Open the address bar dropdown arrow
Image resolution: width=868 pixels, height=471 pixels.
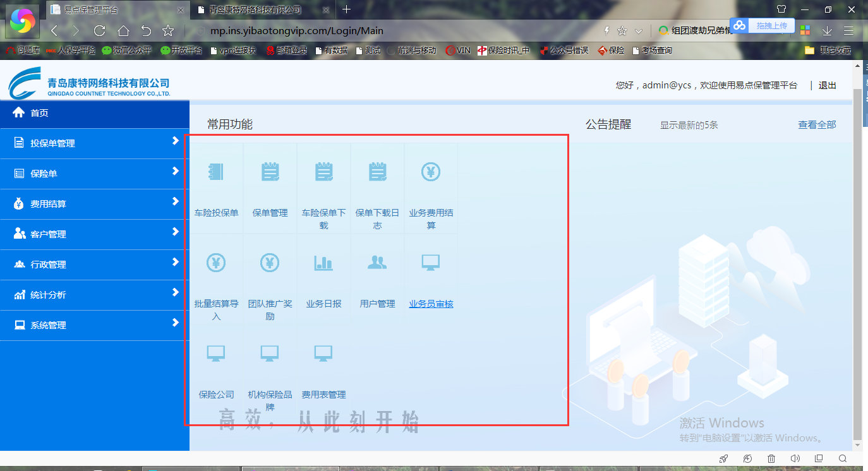(x=638, y=31)
